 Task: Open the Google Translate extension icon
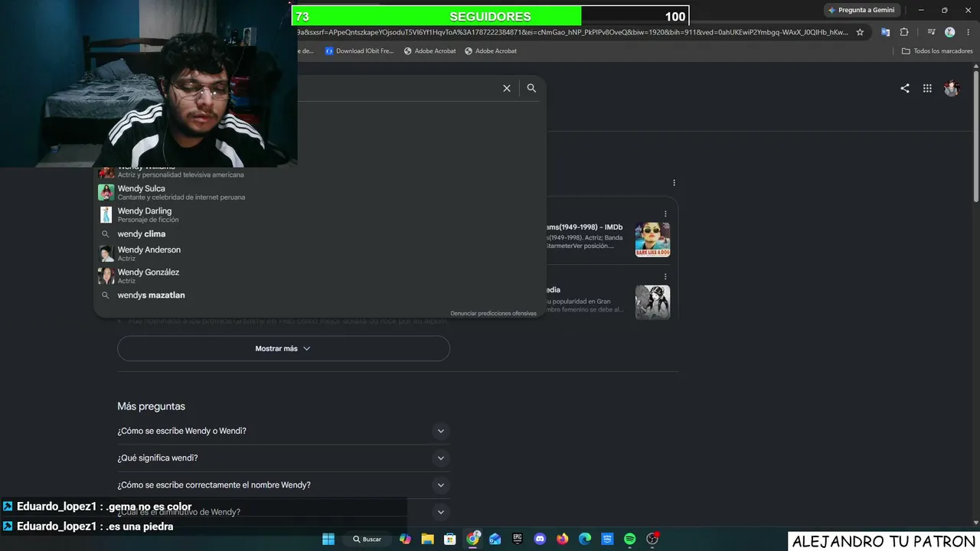coord(885,32)
